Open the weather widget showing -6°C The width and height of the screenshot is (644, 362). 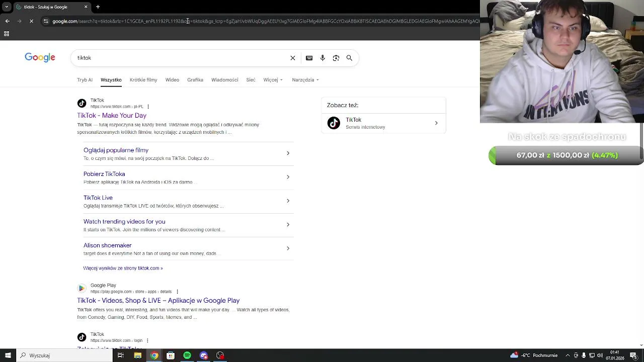point(534,355)
